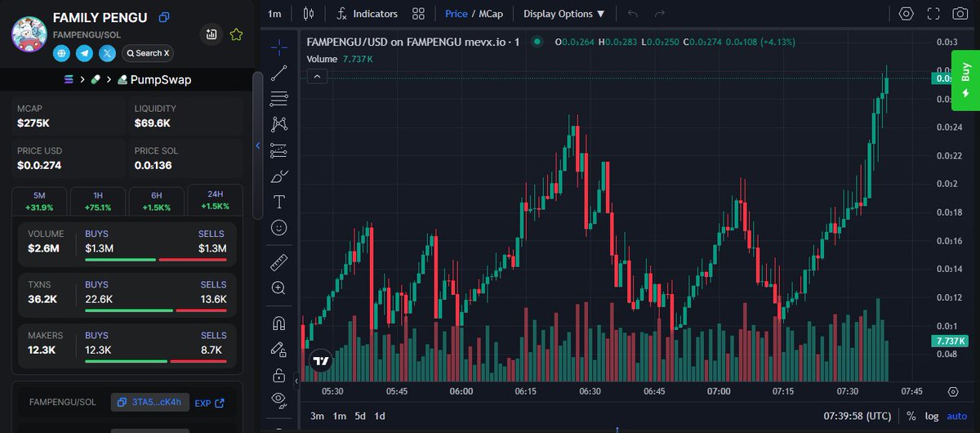
Task: Open the candlestick chart style menu
Action: point(308,14)
